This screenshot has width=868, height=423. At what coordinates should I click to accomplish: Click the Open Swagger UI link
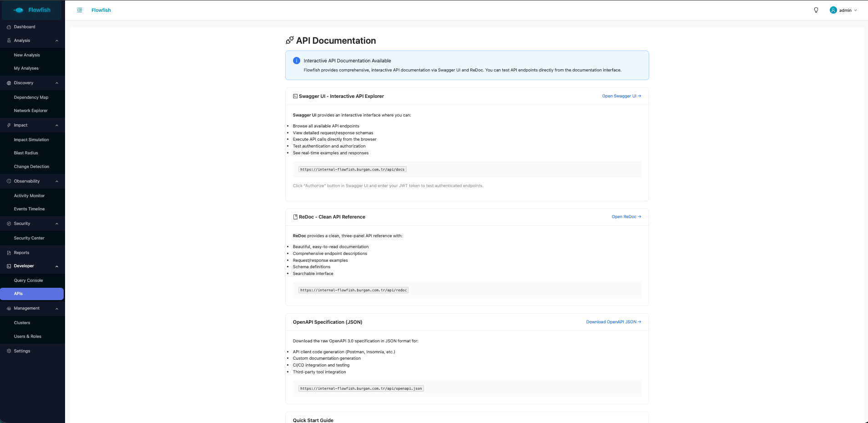coord(621,96)
